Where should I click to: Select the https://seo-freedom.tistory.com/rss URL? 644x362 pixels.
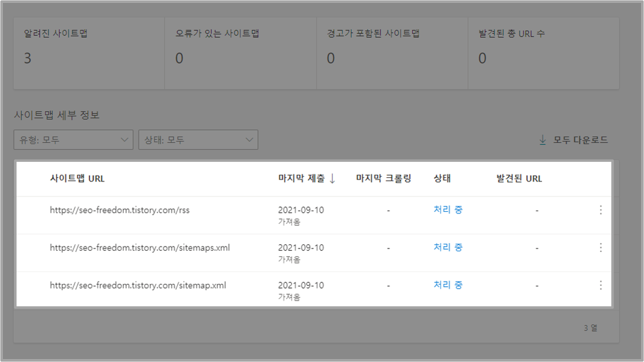coord(119,210)
